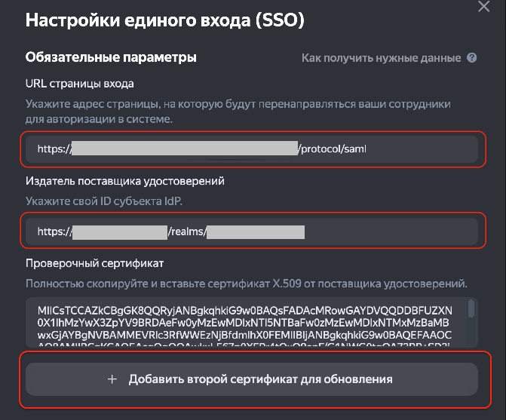Close the SSO settings dialog
This screenshot has height=420, width=506.
point(484,6)
